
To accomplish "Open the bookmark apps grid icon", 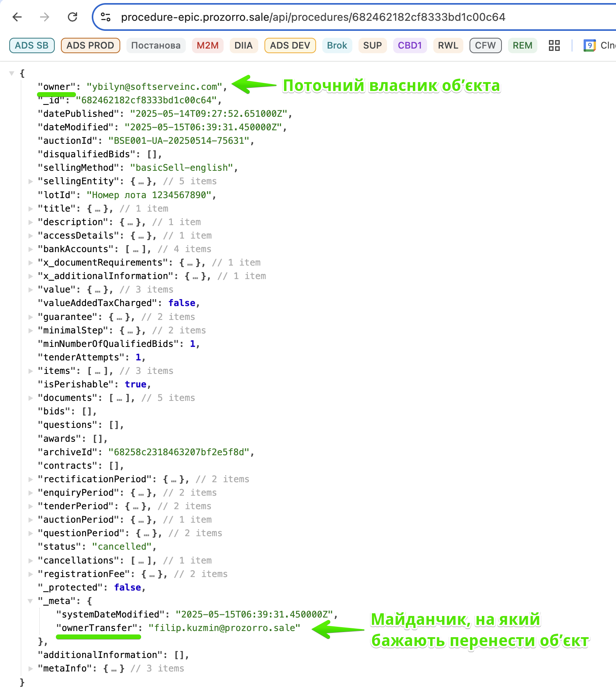I will [x=554, y=45].
